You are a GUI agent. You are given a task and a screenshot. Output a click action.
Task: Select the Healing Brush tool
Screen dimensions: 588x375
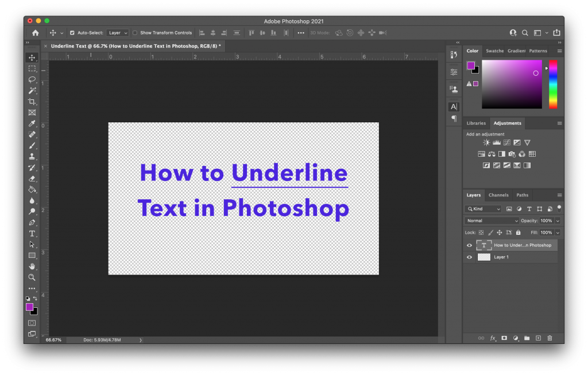click(x=32, y=134)
